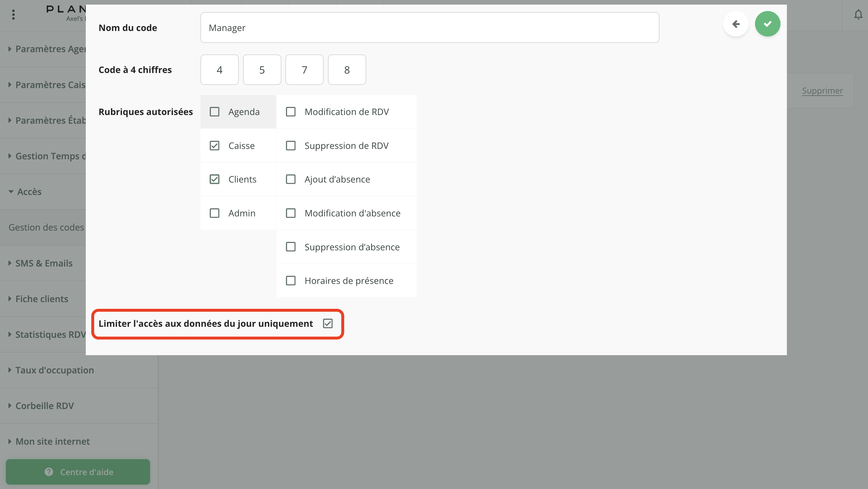Image resolution: width=868 pixels, height=489 pixels.
Task: Enable the Agenda checkbox
Action: 214,112
